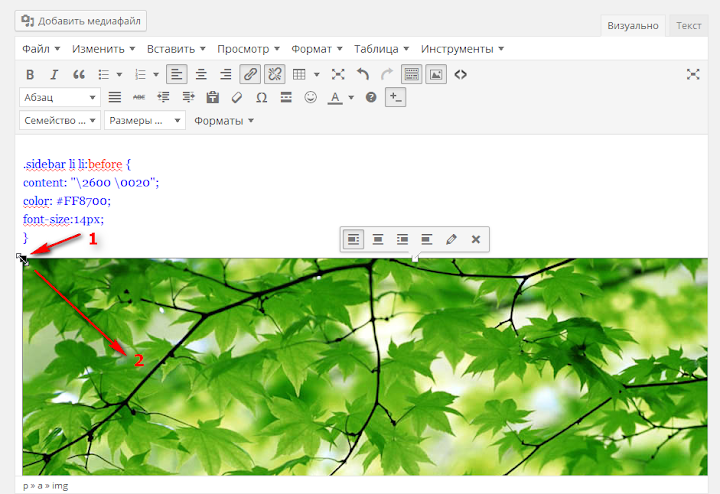The width and height of the screenshot is (720, 494).
Task: Open the Файл menu
Action: coord(41,49)
